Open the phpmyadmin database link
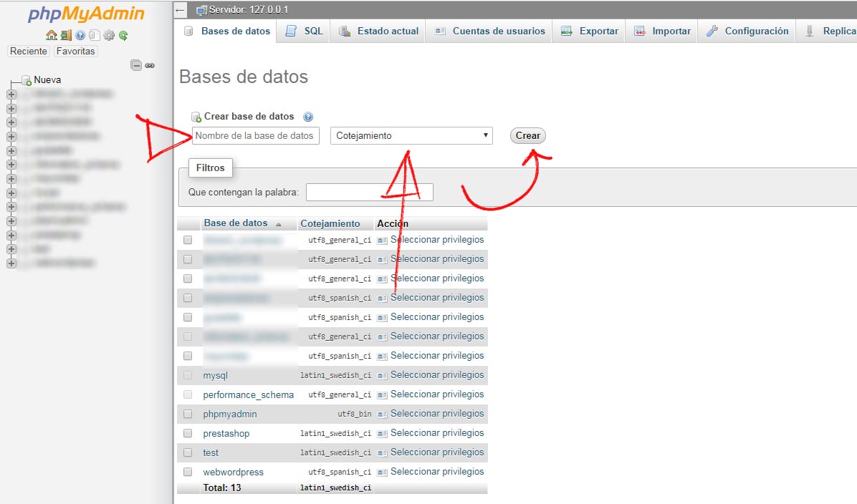This screenshot has height=504, width=857. (229, 414)
